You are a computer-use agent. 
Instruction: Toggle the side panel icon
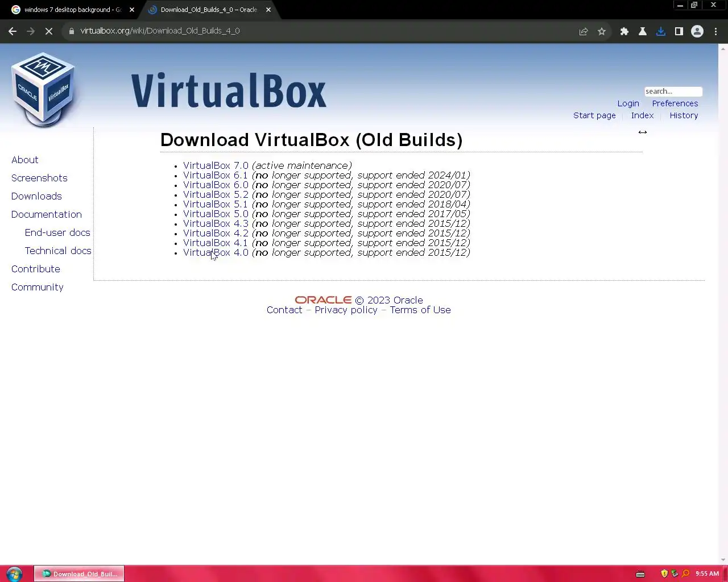pos(679,31)
